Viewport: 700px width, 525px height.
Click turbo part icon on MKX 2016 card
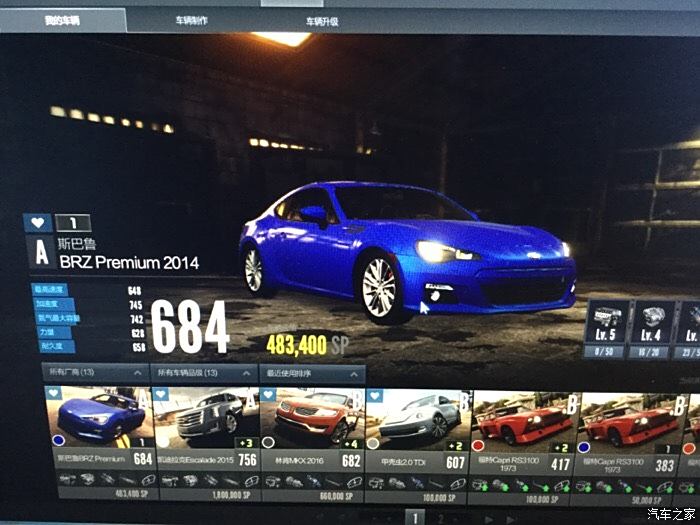coord(294,482)
